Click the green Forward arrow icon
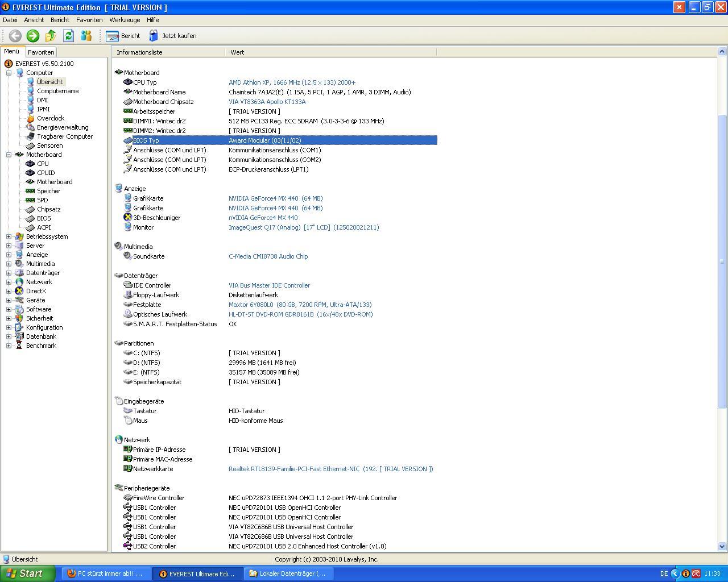 pos(33,36)
